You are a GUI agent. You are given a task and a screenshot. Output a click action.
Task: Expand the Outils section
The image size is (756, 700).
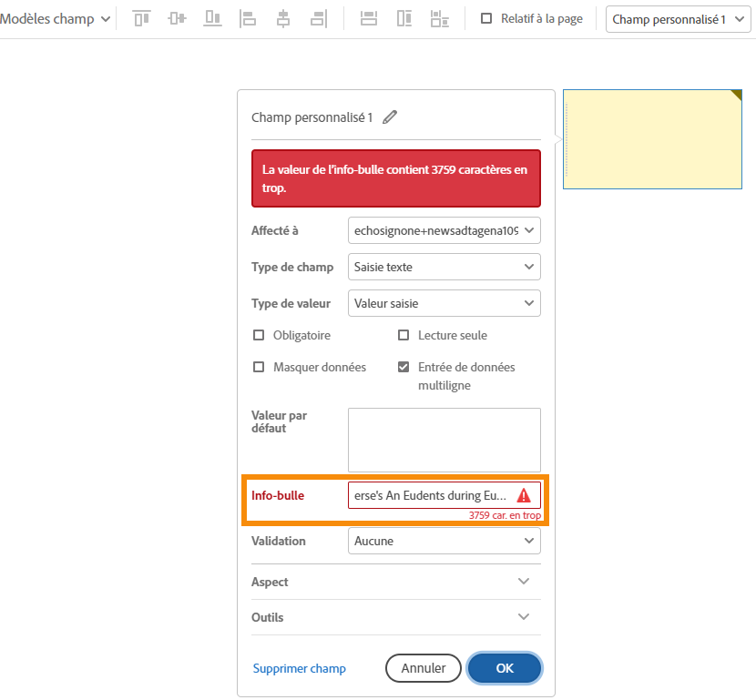396,617
